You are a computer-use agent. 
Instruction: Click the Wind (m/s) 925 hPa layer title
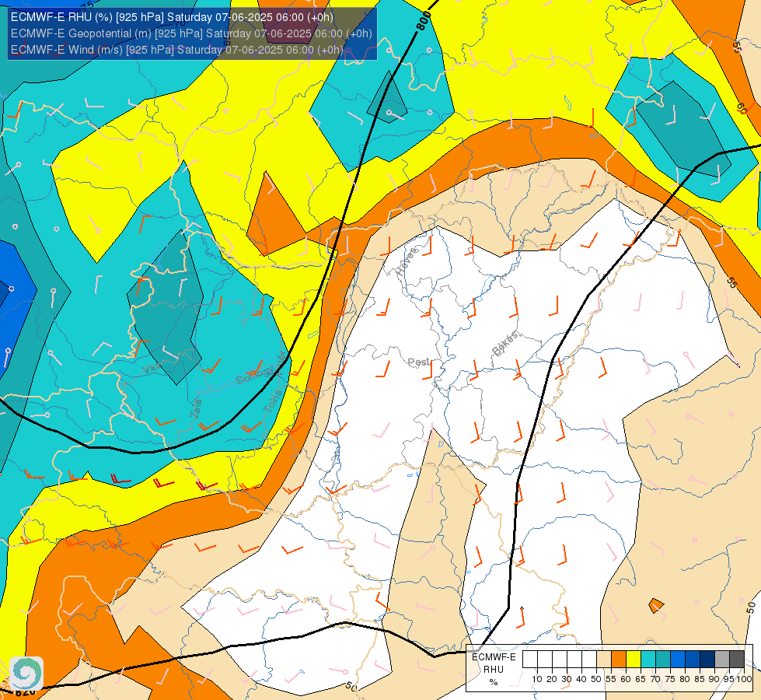tap(176, 50)
